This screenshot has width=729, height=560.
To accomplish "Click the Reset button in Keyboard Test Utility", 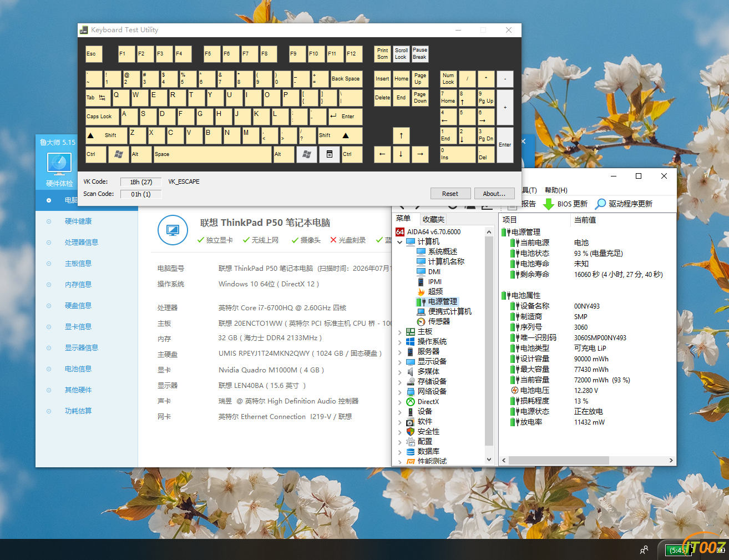I will (x=450, y=194).
